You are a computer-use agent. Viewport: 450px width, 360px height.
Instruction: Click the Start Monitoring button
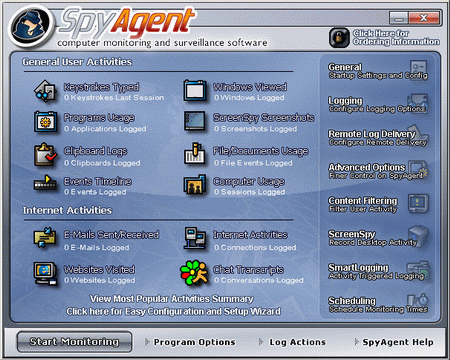pyautogui.click(x=74, y=342)
